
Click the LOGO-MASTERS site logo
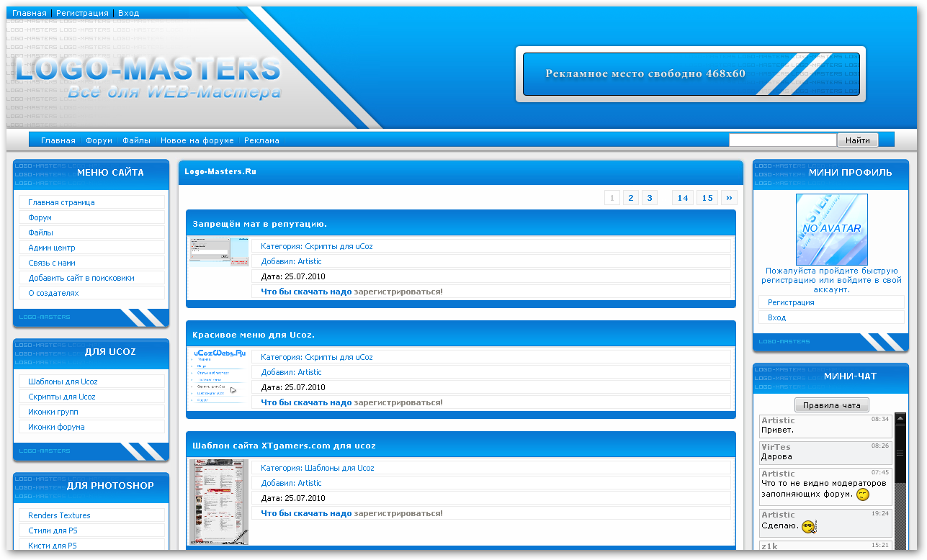[148, 77]
